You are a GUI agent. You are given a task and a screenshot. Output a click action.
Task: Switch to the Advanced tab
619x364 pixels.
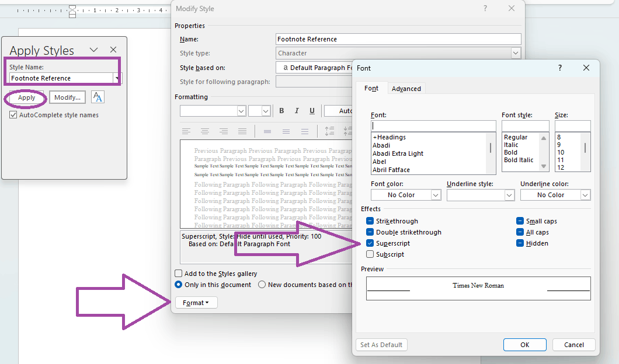[406, 88]
